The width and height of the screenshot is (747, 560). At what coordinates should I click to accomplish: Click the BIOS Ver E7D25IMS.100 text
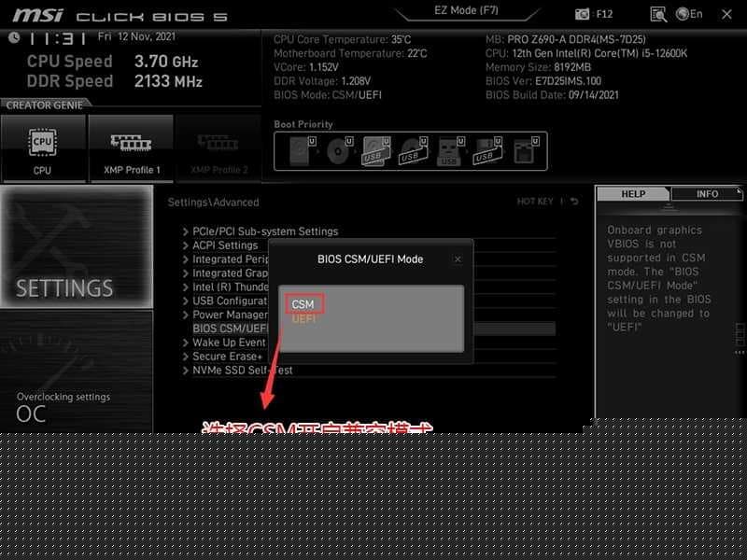tap(543, 81)
